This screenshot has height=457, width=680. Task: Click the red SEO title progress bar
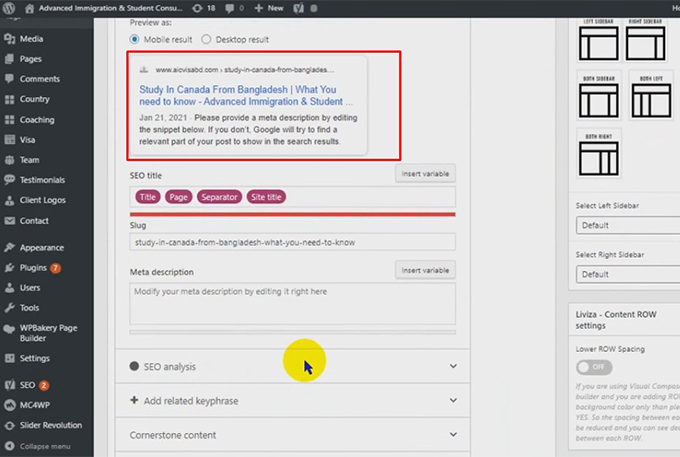pos(292,213)
